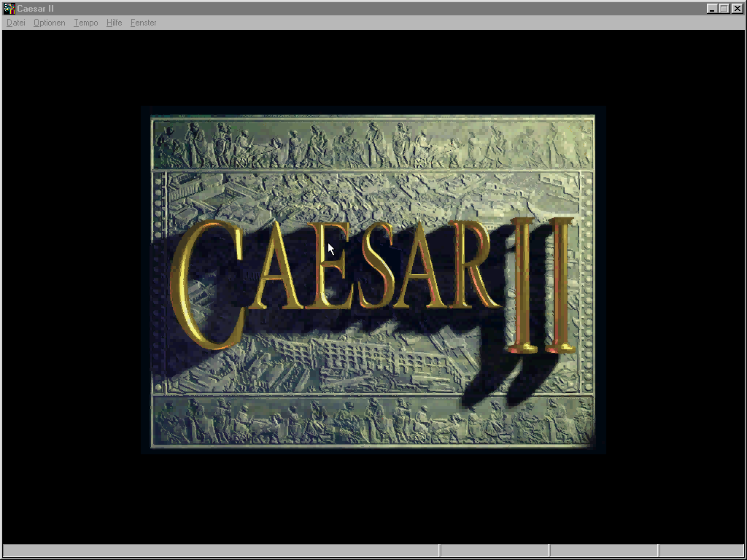Open the Fenster menu

point(143,23)
